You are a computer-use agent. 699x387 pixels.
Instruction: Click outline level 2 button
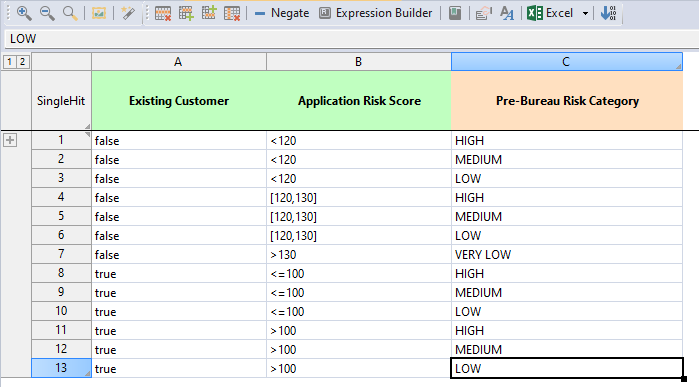point(22,62)
